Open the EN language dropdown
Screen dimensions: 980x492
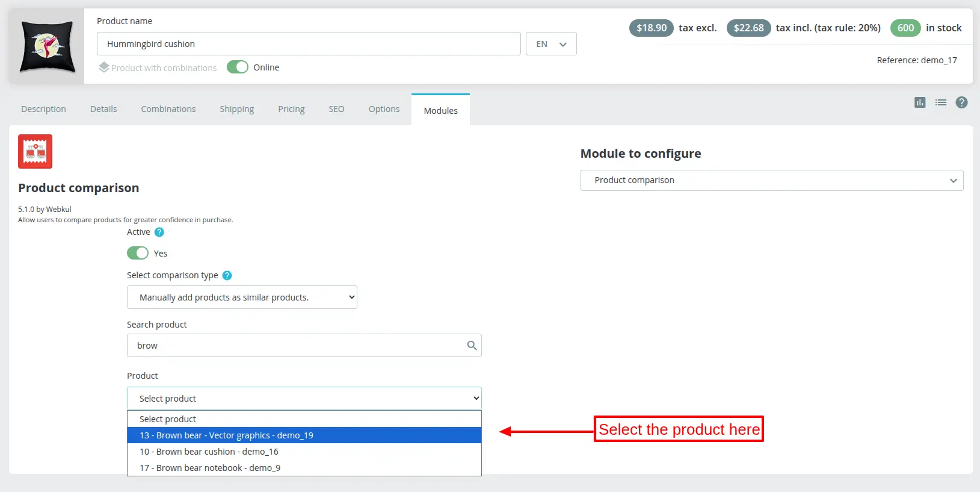pyautogui.click(x=551, y=44)
